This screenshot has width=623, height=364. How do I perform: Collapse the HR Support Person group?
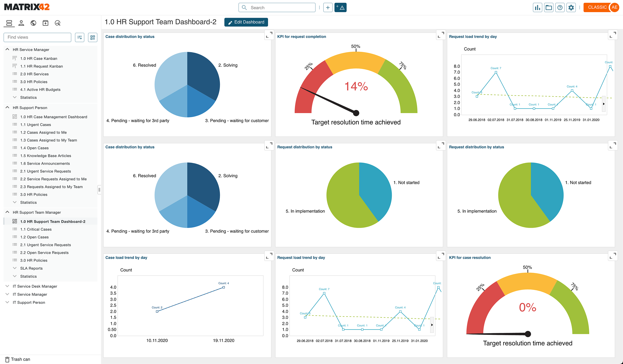tap(7, 107)
